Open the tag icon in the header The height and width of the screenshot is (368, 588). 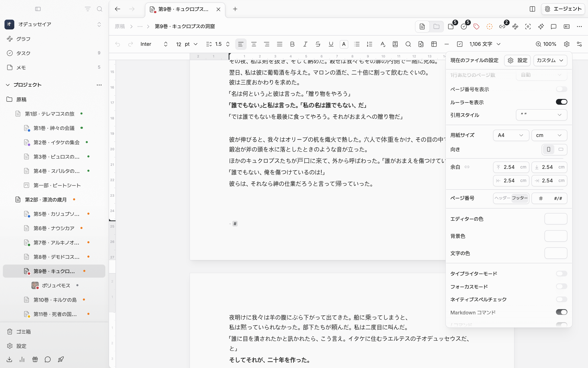(x=477, y=27)
